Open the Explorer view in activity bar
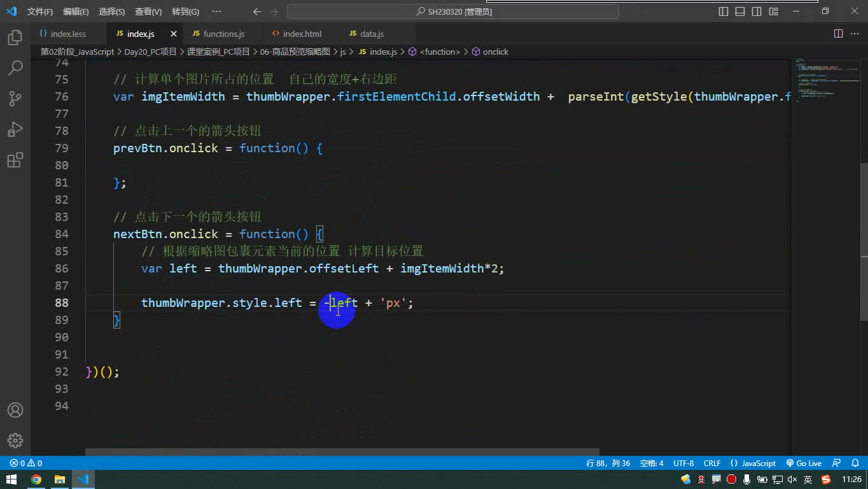This screenshot has height=489, width=868. [15, 38]
